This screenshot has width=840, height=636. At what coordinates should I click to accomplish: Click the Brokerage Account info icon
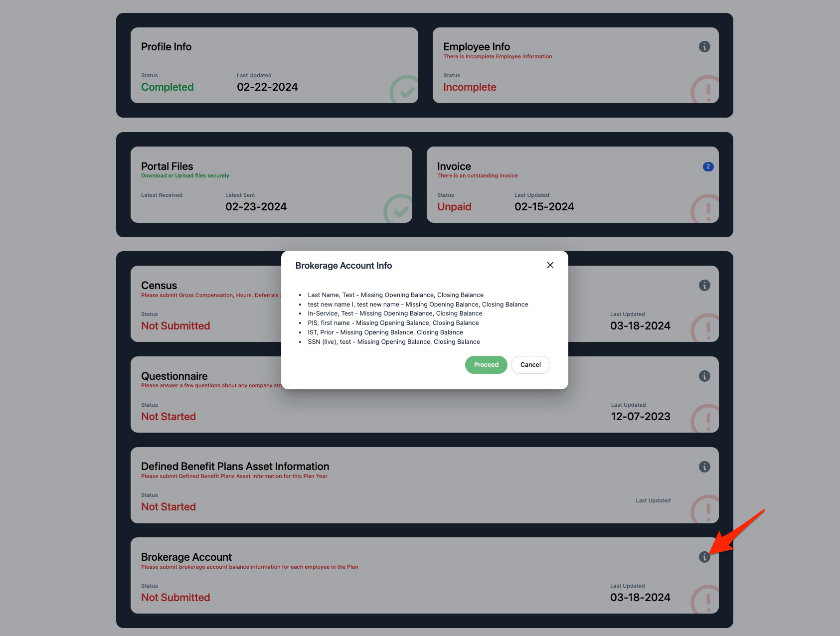tap(704, 557)
